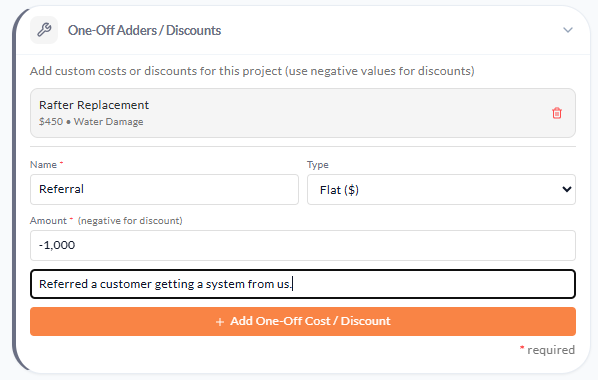Add One-Off Cost / Discount button
The image size is (598, 380).
click(303, 322)
